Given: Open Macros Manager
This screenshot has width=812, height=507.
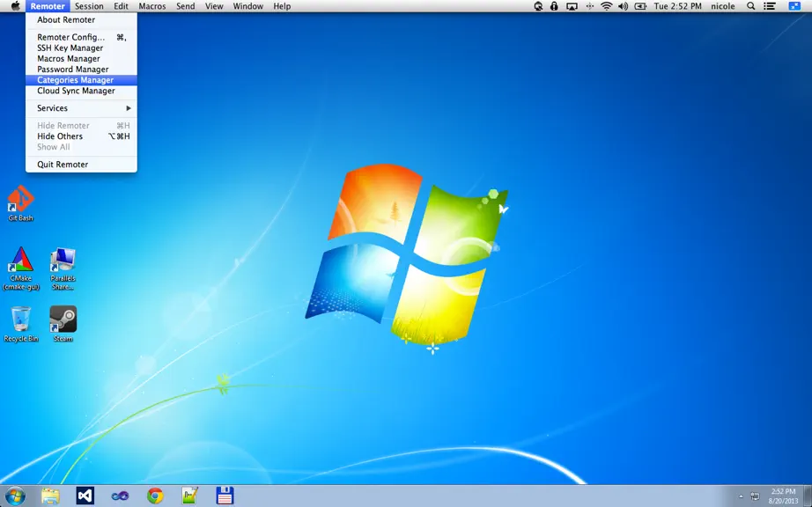Looking at the screenshot, I should 81,58.
